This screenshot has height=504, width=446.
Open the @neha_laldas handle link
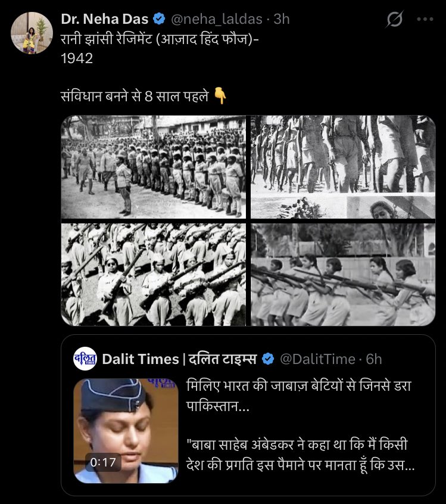pyautogui.click(x=217, y=19)
